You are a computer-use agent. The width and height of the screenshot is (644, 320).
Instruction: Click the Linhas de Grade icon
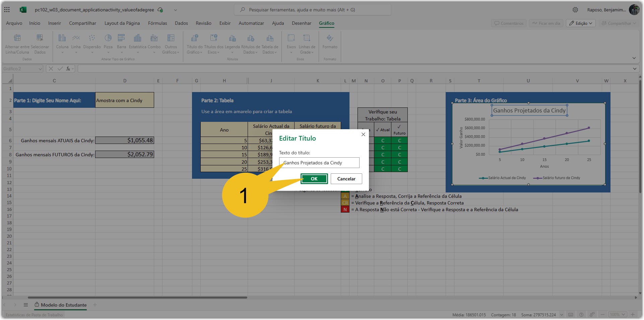point(307,38)
